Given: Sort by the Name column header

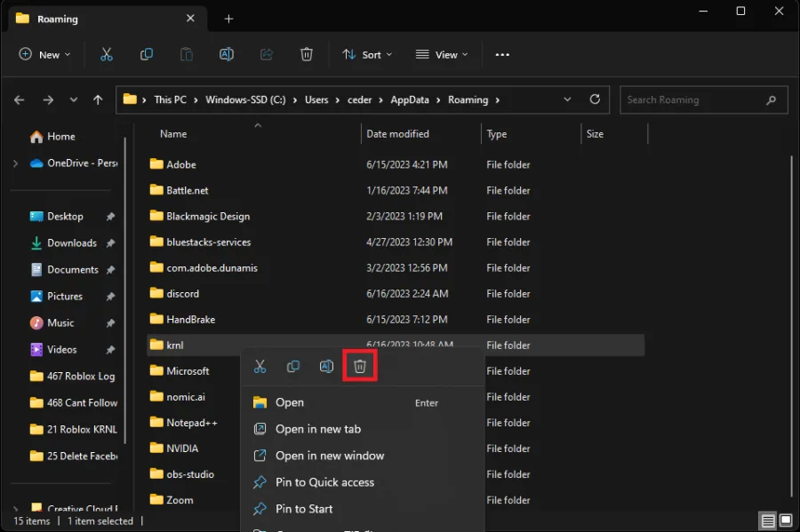Looking at the screenshot, I should click(x=173, y=134).
